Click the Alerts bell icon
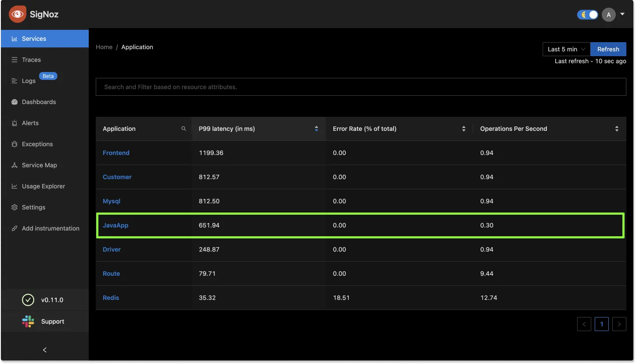Image resolution: width=636 pixels, height=364 pixels. pyautogui.click(x=14, y=123)
